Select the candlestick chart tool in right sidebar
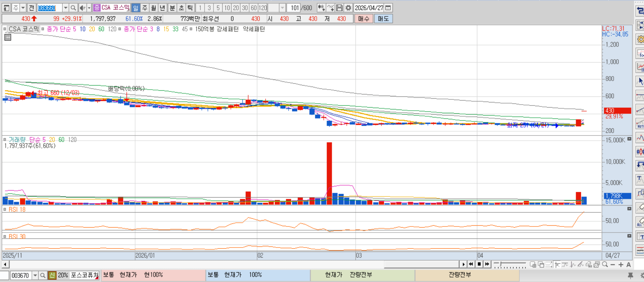The width and height of the screenshot is (644, 282). pyautogui.click(x=640, y=151)
